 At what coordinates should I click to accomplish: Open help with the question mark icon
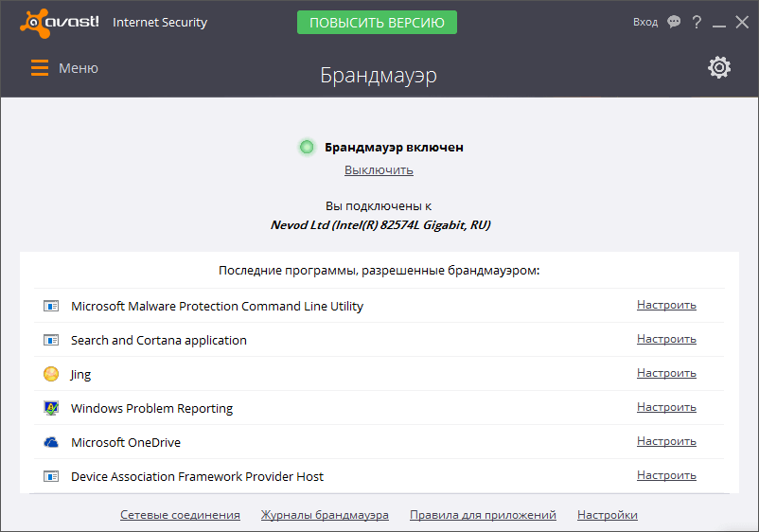click(x=697, y=22)
